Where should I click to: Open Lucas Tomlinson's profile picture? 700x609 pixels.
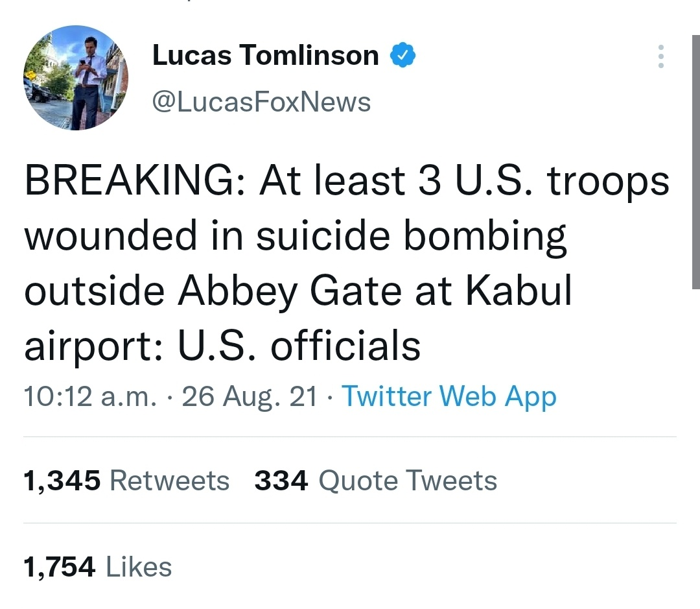pos(76,78)
